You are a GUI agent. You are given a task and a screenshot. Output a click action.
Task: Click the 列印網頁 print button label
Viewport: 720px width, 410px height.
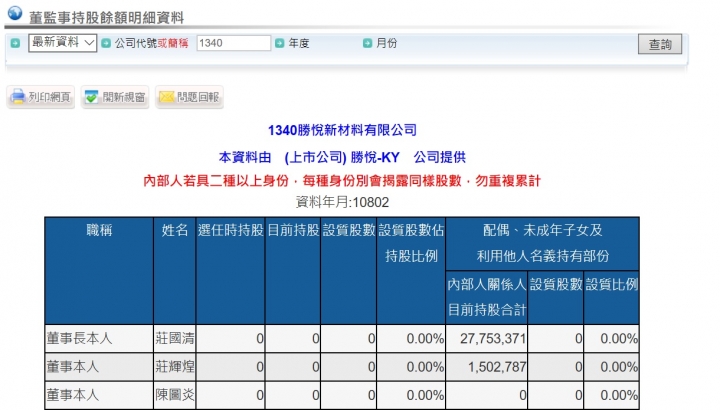(x=50, y=97)
